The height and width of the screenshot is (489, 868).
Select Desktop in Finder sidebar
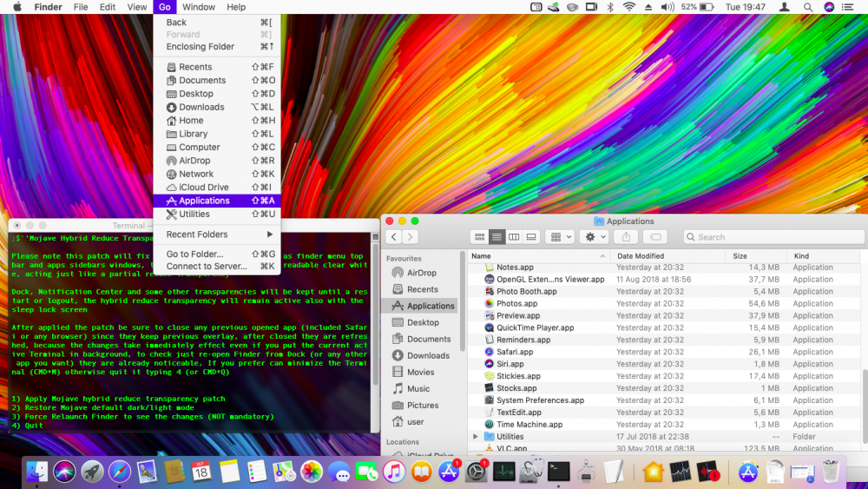tap(421, 322)
